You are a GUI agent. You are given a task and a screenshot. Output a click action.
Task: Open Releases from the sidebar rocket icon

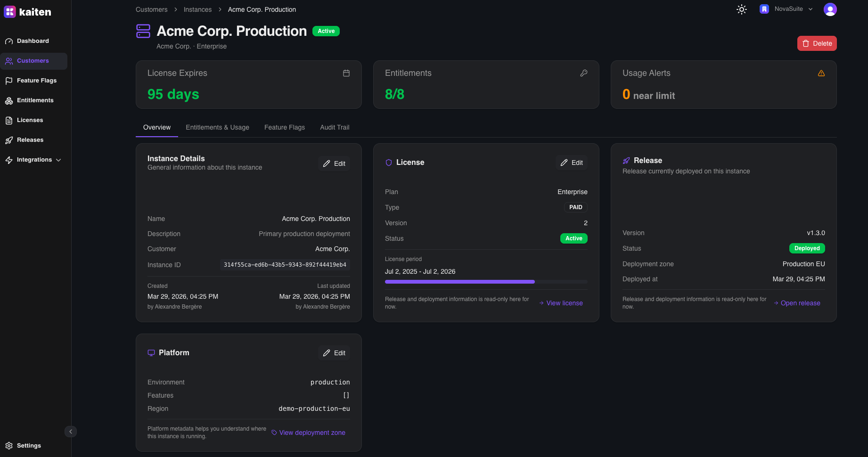(x=9, y=140)
